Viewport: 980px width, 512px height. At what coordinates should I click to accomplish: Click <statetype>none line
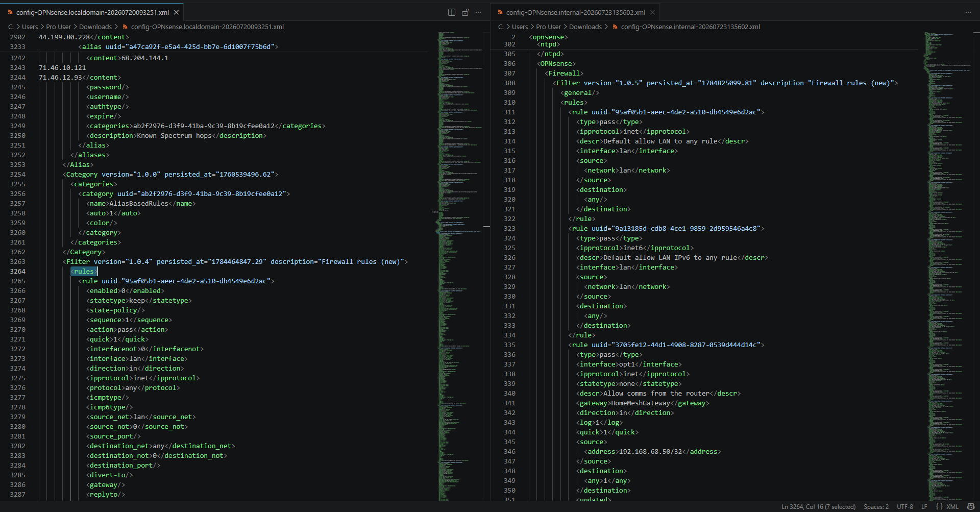coord(629,384)
